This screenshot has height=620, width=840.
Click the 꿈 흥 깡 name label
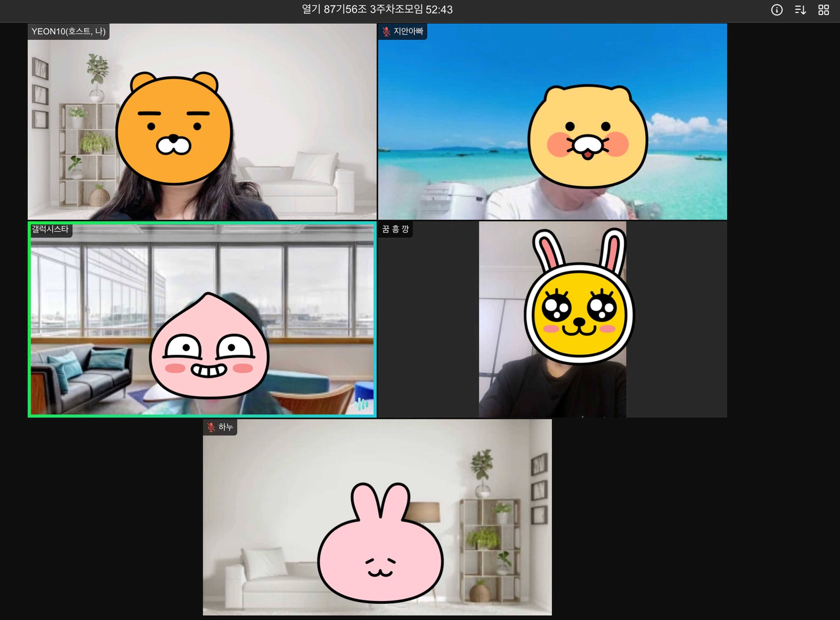(x=395, y=229)
